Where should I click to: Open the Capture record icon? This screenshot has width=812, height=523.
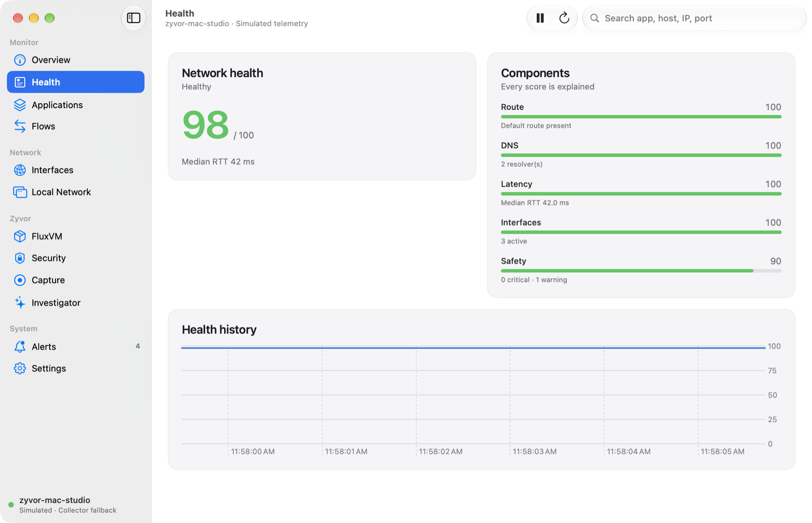tap(20, 280)
